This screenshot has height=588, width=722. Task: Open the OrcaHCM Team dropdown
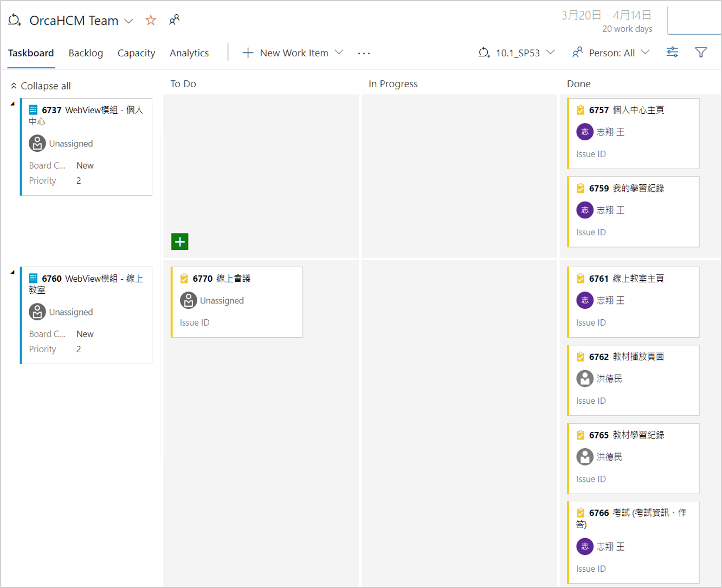point(129,21)
